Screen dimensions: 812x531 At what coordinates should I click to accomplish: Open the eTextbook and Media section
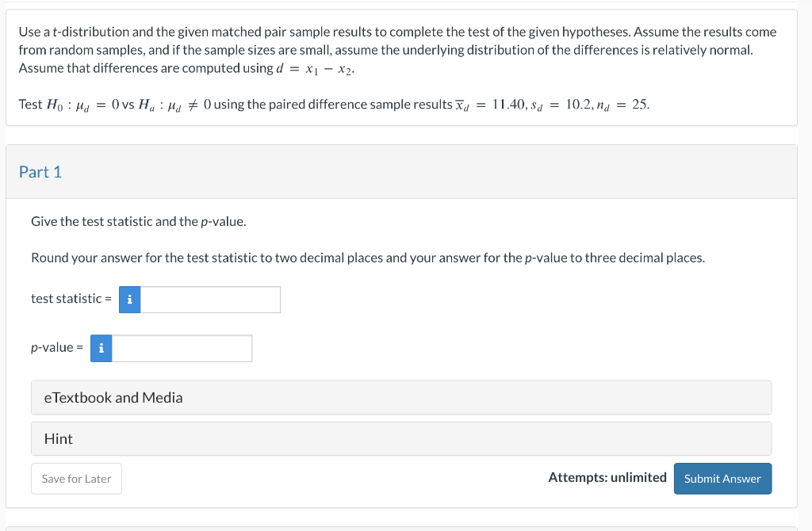(401, 397)
